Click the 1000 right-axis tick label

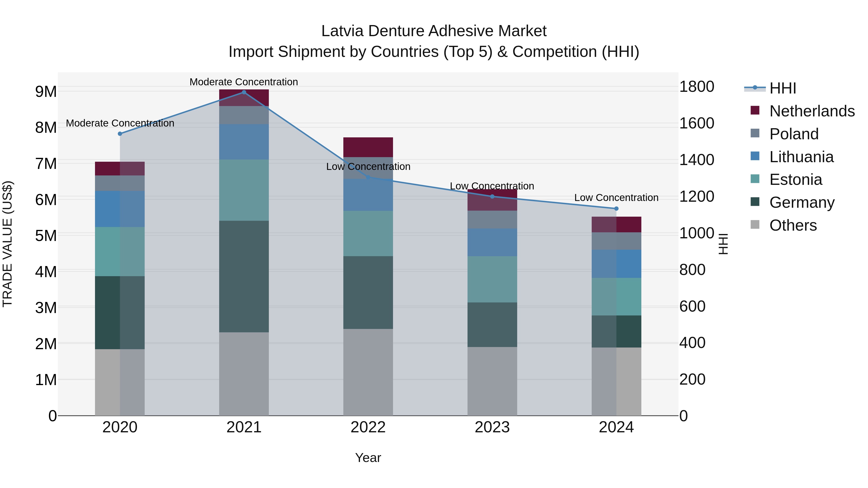[x=697, y=233]
